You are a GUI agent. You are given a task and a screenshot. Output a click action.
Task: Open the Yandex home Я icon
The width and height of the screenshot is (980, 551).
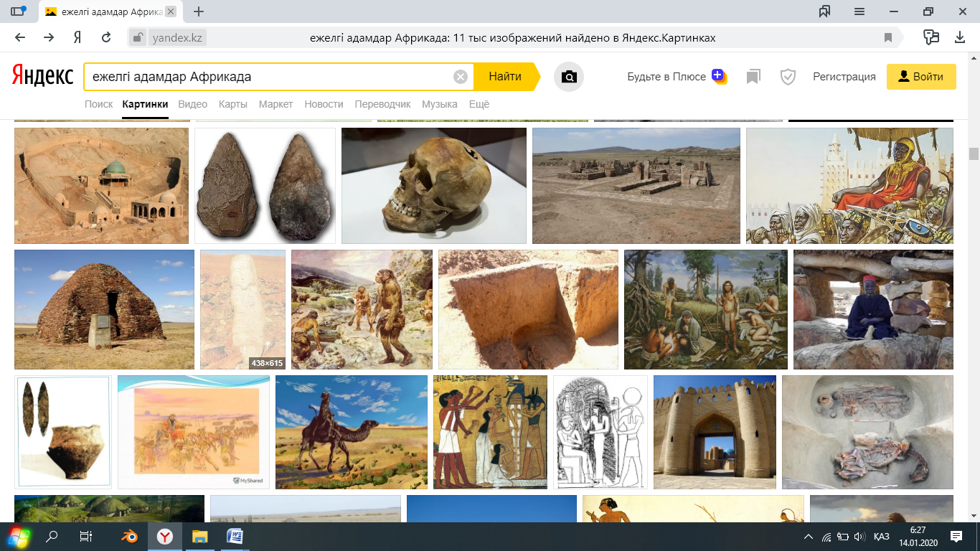coord(77,38)
